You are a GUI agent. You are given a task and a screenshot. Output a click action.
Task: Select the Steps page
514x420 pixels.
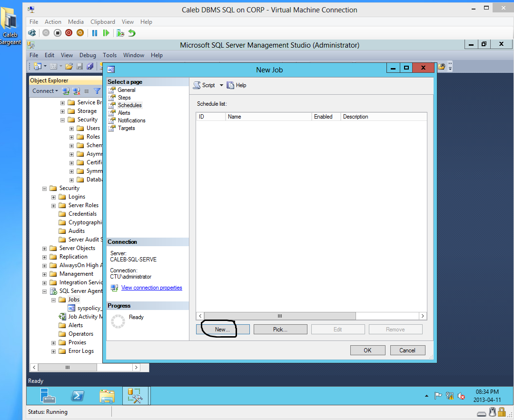[x=124, y=97]
